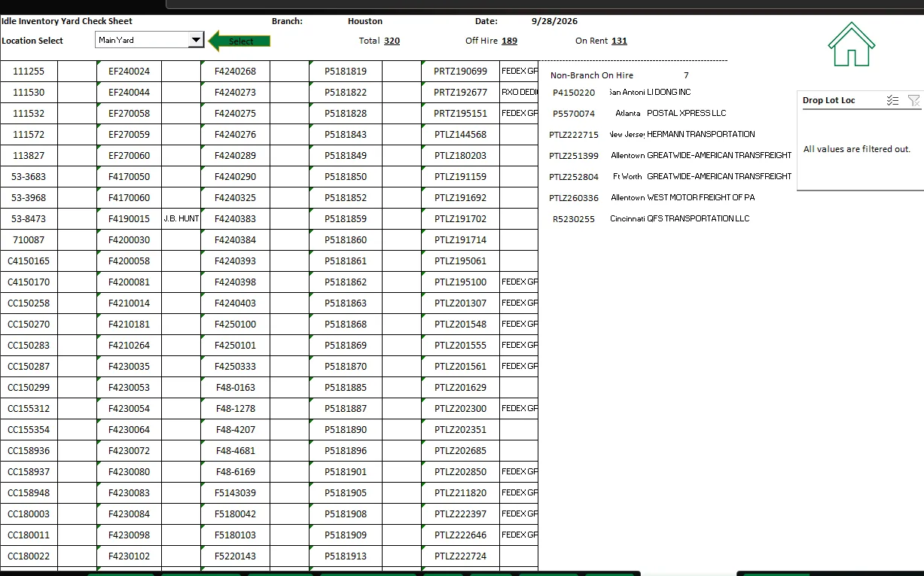The width and height of the screenshot is (924, 576).
Task: Select the Non-Branch On Hire label
Action: tap(592, 75)
